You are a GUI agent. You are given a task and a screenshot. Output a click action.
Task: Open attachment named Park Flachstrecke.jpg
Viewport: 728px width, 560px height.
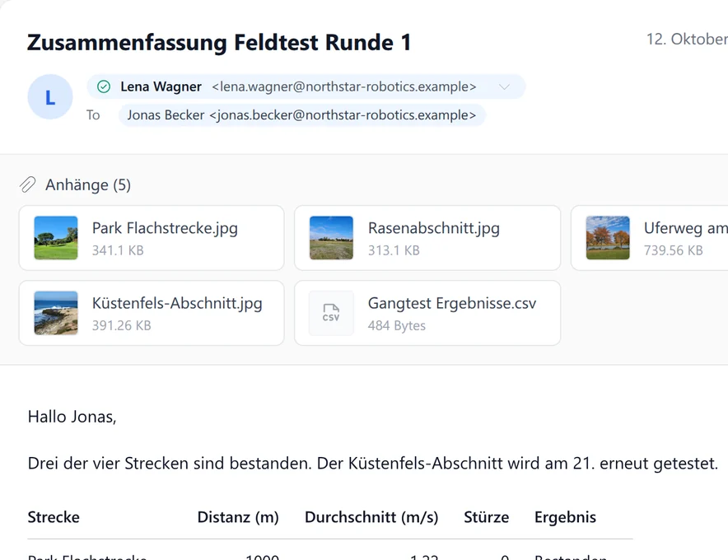click(x=152, y=238)
